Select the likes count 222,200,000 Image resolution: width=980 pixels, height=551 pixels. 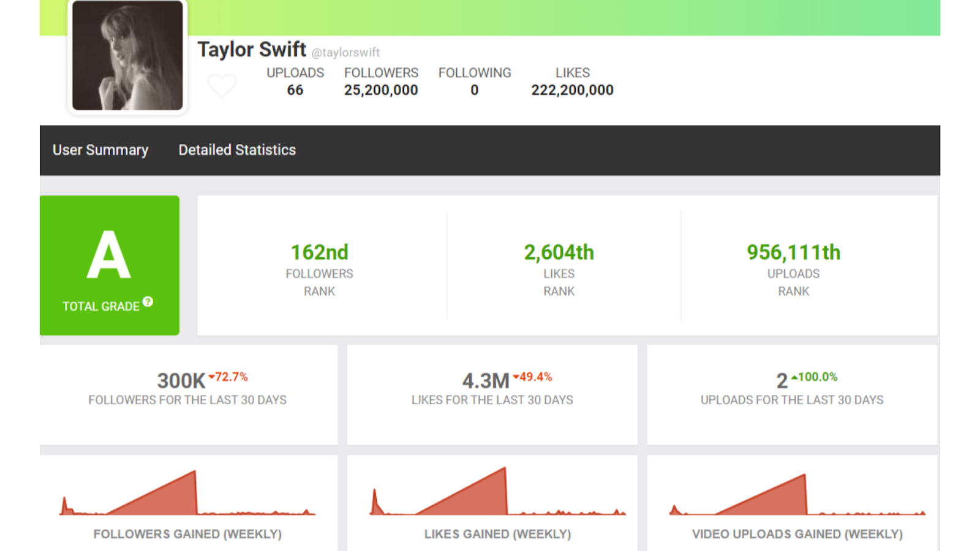[573, 90]
